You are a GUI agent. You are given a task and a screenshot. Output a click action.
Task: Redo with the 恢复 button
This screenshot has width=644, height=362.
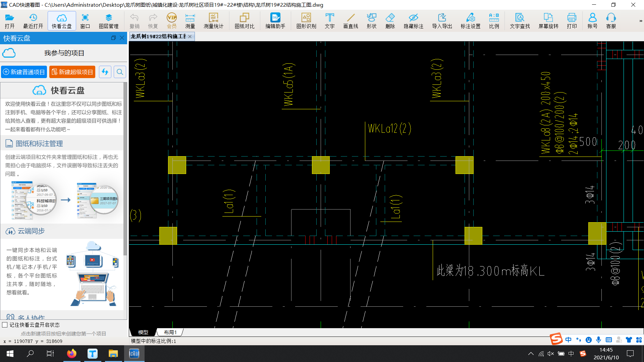pyautogui.click(x=153, y=21)
